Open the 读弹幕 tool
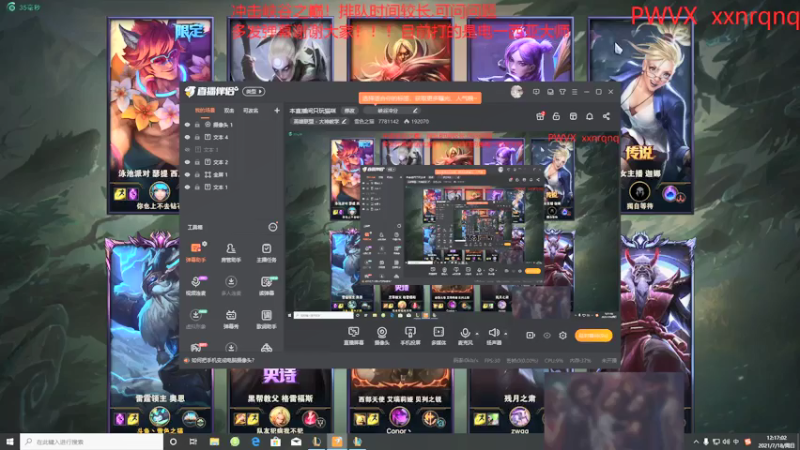Screen dimensions: 800x450 [266, 286]
